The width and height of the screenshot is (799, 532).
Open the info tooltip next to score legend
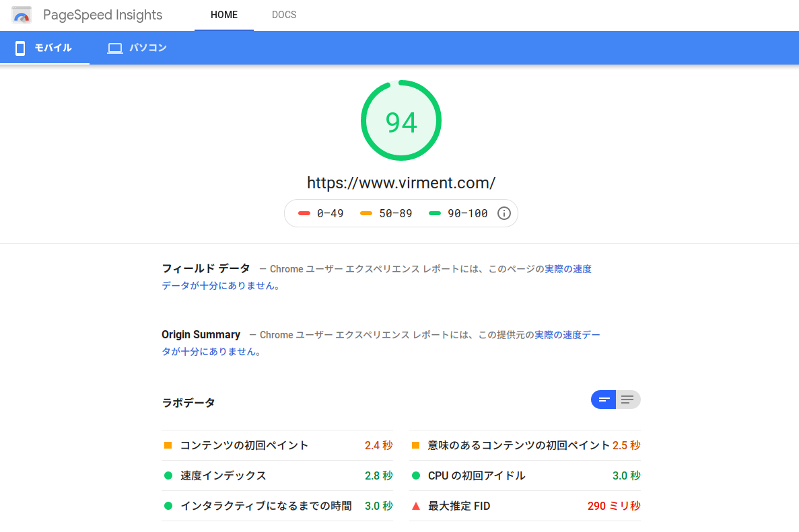click(x=503, y=213)
